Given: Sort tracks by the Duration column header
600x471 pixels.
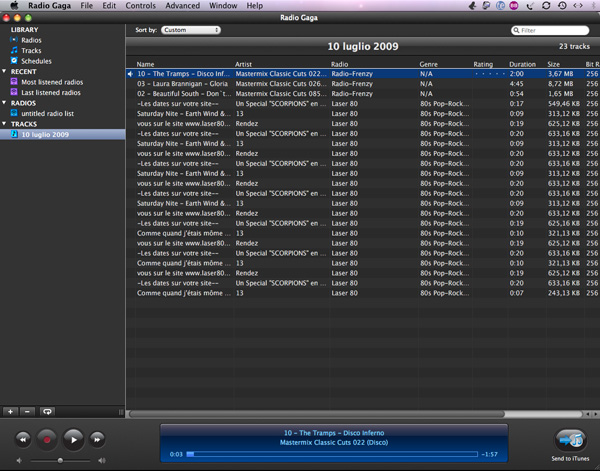Looking at the screenshot, I should click(x=522, y=64).
